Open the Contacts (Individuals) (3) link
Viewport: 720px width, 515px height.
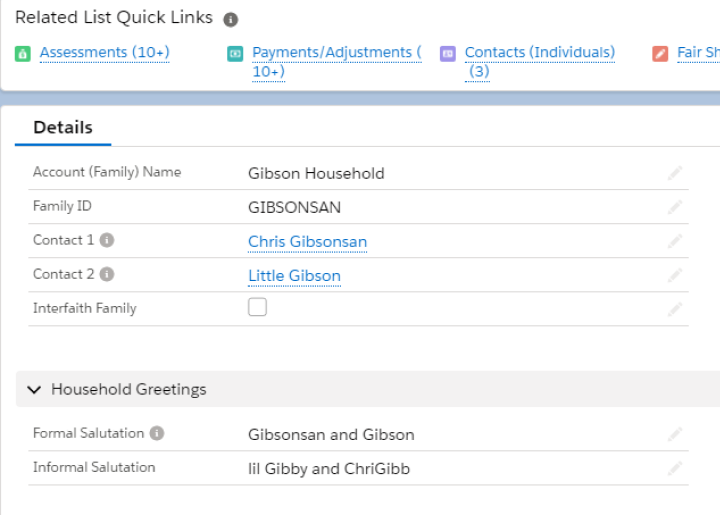tap(540, 62)
